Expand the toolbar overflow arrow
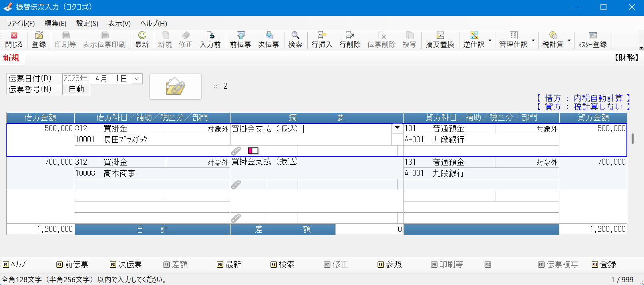This screenshot has height=285, width=644. point(641,47)
